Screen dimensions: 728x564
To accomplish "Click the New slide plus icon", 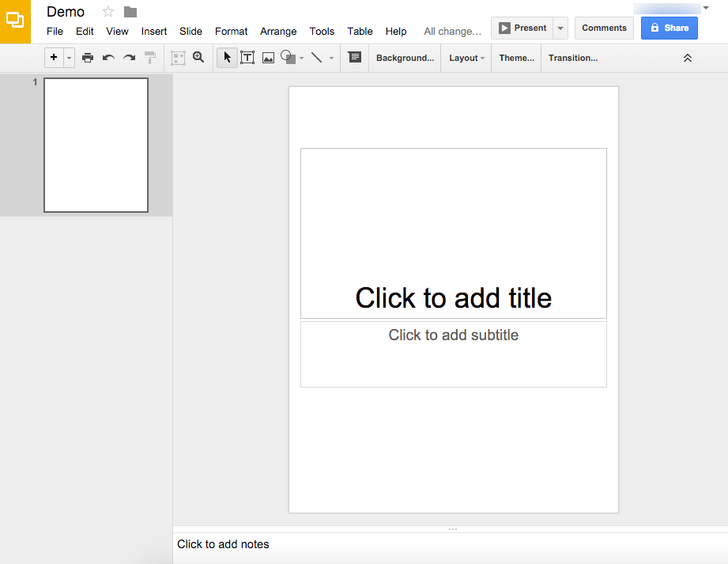I will coord(53,57).
